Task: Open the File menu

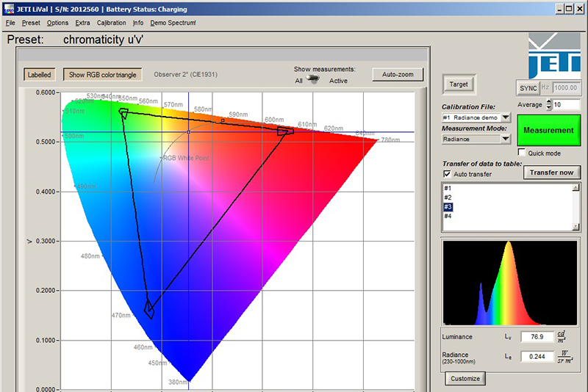Action: (10, 23)
